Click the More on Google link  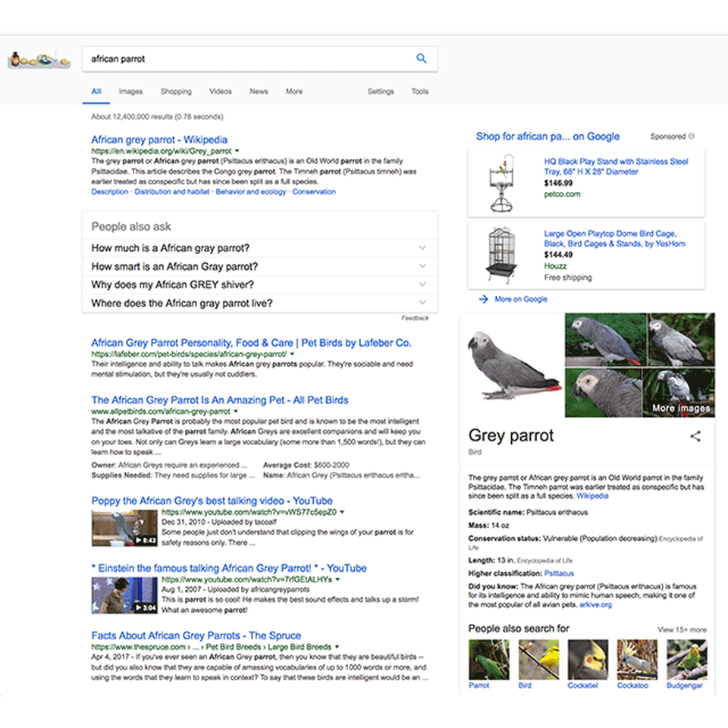click(x=521, y=299)
